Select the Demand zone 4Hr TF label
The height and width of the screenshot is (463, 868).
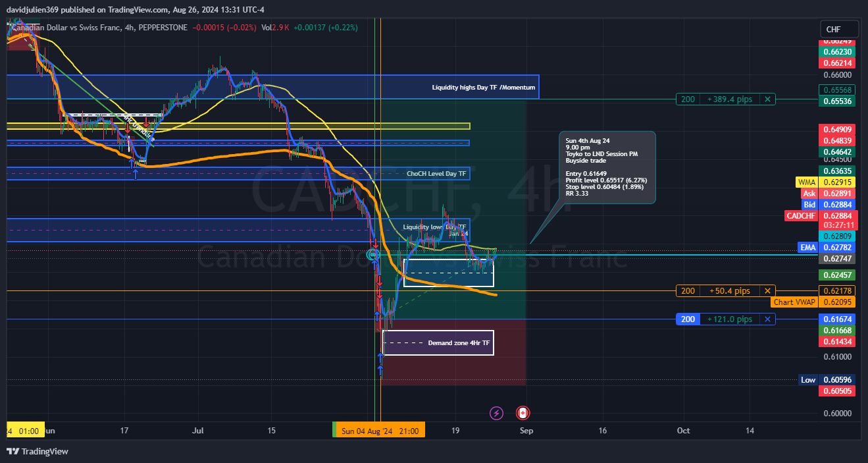[459, 343]
